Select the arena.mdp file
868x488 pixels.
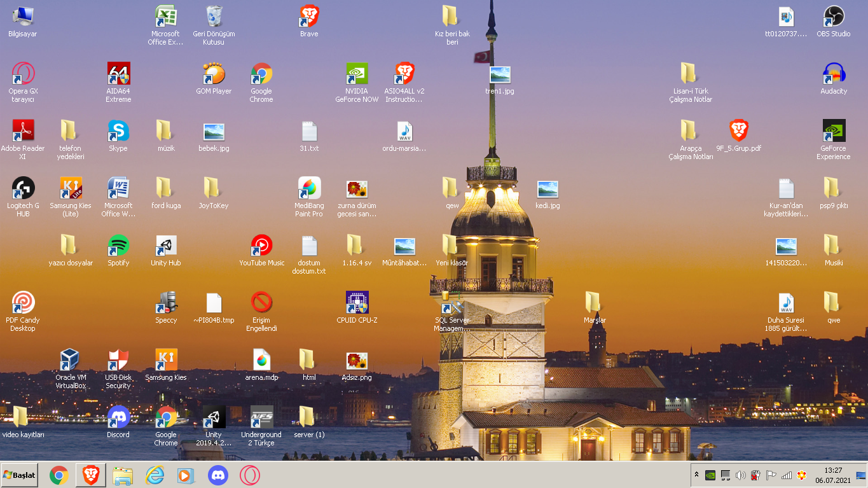[x=261, y=361]
